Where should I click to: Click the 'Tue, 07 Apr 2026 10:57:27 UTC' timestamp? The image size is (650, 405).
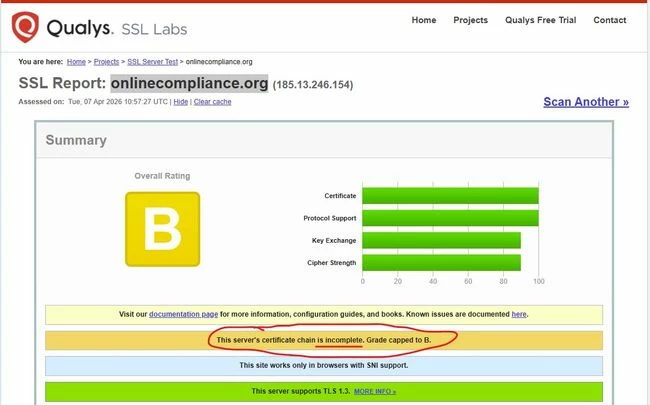pyautogui.click(x=118, y=102)
